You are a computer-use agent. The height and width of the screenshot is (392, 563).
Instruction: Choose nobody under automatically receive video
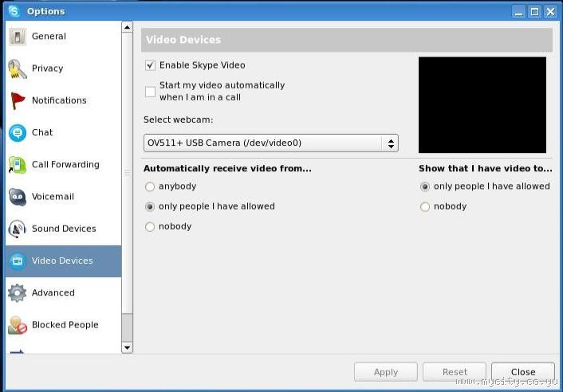coord(150,227)
